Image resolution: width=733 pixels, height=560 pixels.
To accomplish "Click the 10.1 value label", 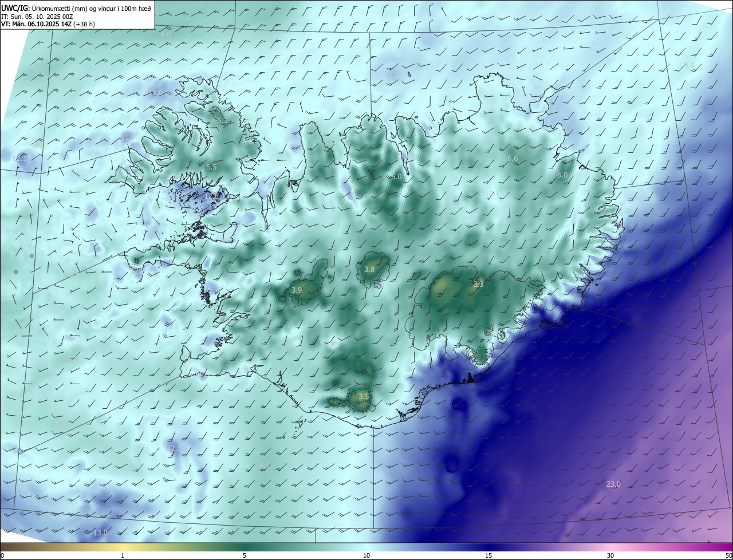I will (x=491, y=195).
